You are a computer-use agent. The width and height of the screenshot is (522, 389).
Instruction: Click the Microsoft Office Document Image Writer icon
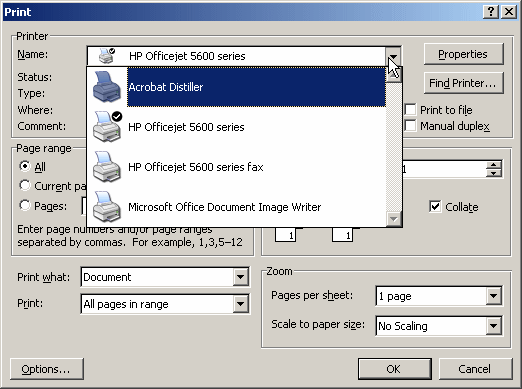(x=107, y=207)
